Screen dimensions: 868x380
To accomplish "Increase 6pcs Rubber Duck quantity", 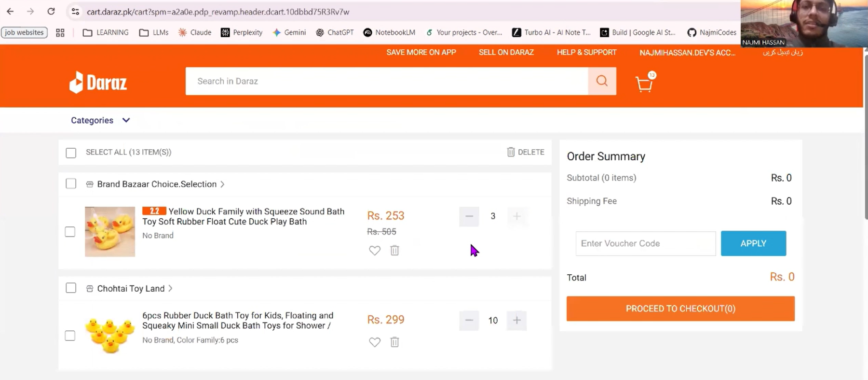I will pyautogui.click(x=516, y=320).
